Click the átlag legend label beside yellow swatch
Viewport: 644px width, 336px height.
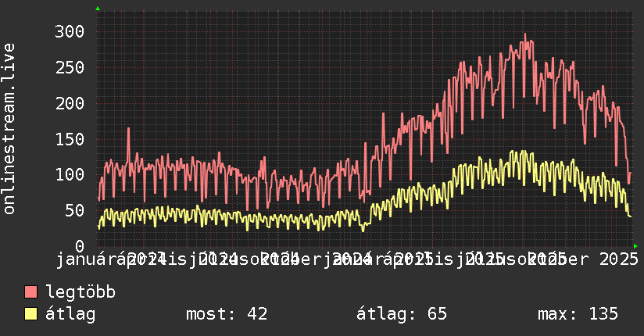coord(70,314)
